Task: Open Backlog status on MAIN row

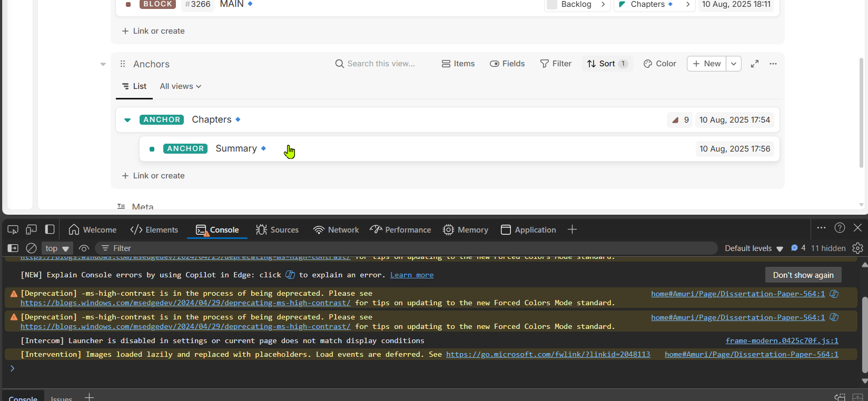Action: pos(577,4)
